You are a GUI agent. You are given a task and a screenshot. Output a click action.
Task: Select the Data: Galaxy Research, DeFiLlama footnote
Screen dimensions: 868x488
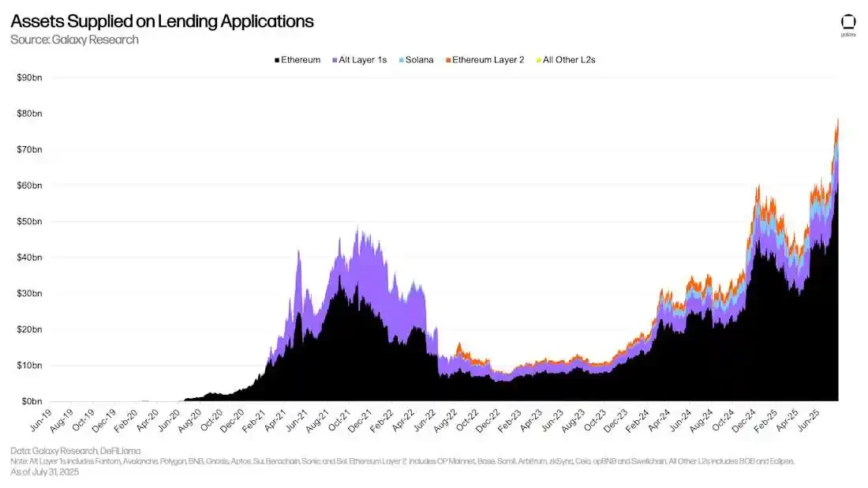click(x=77, y=451)
